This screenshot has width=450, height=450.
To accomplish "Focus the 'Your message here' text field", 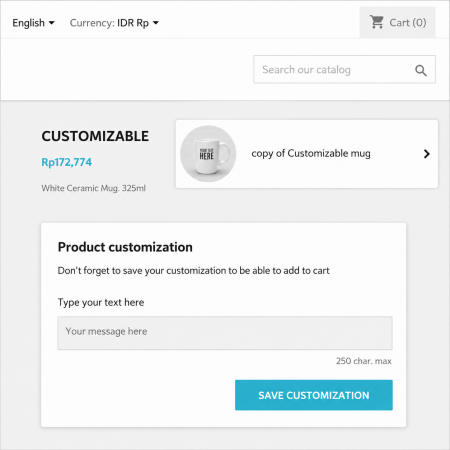I will point(225,333).
